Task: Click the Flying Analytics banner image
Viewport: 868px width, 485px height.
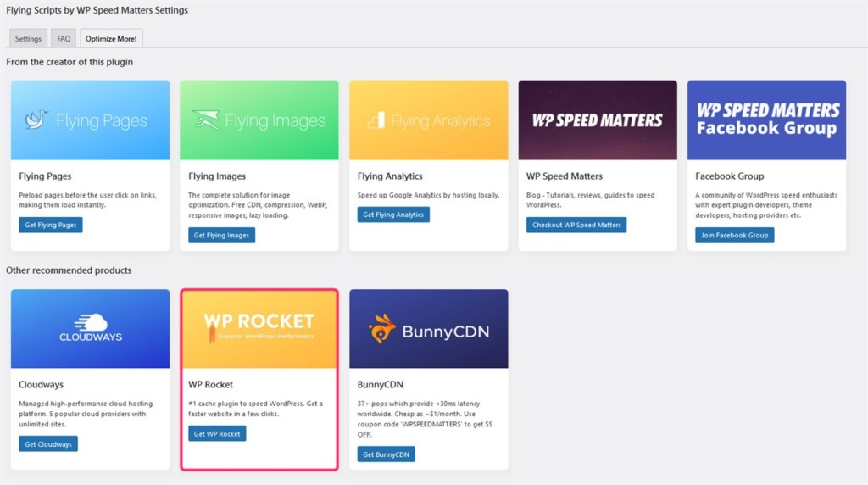Action: [x=428, y=120]
